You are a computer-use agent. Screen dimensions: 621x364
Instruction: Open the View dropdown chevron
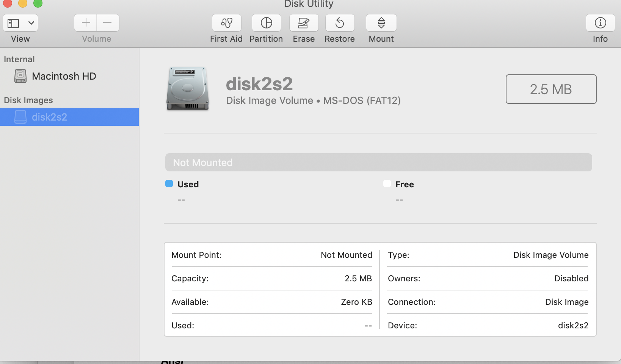tap(31, 23)
